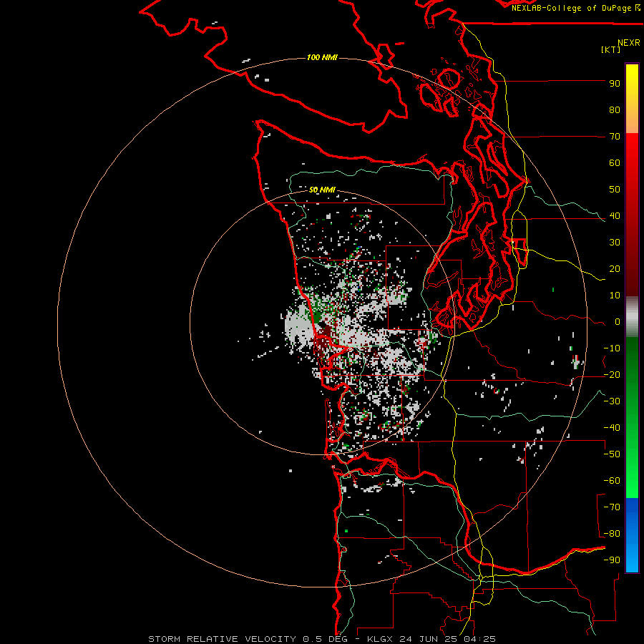Click the gray zero-velocity band of the scale

tap(632, 317)
